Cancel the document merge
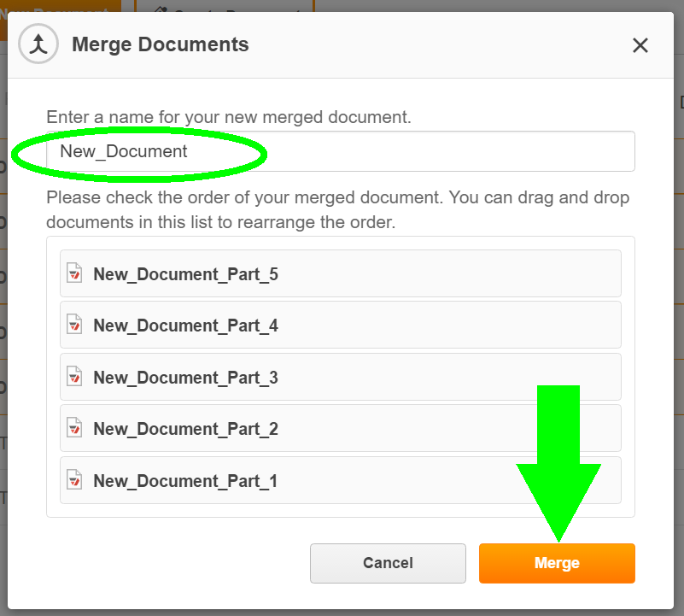684x616 pixels. point(388,563)
